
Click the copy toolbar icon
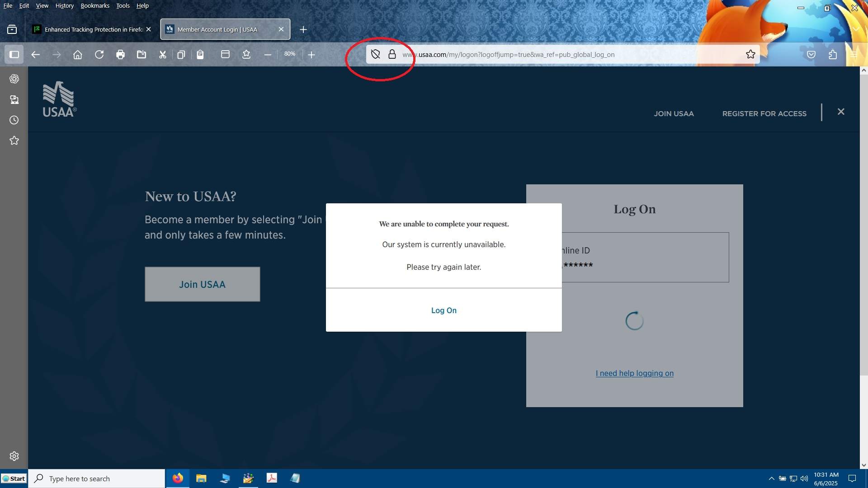tap(181, 55)
